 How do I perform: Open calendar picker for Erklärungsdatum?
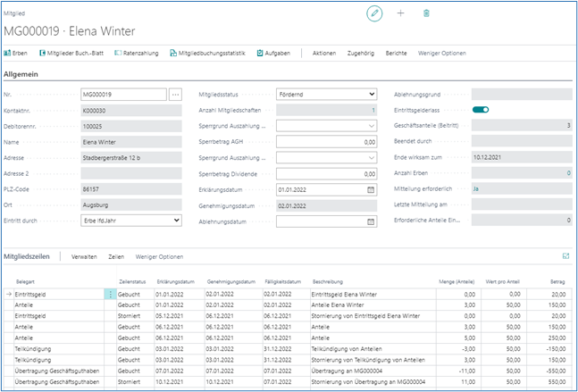point(371,189)
